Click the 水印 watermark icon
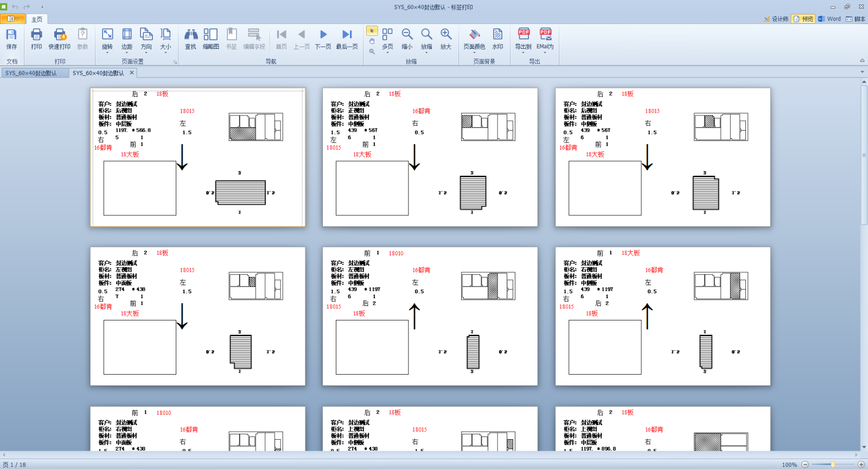The height and width of the screenshot is (469, 868). point(497,38)
